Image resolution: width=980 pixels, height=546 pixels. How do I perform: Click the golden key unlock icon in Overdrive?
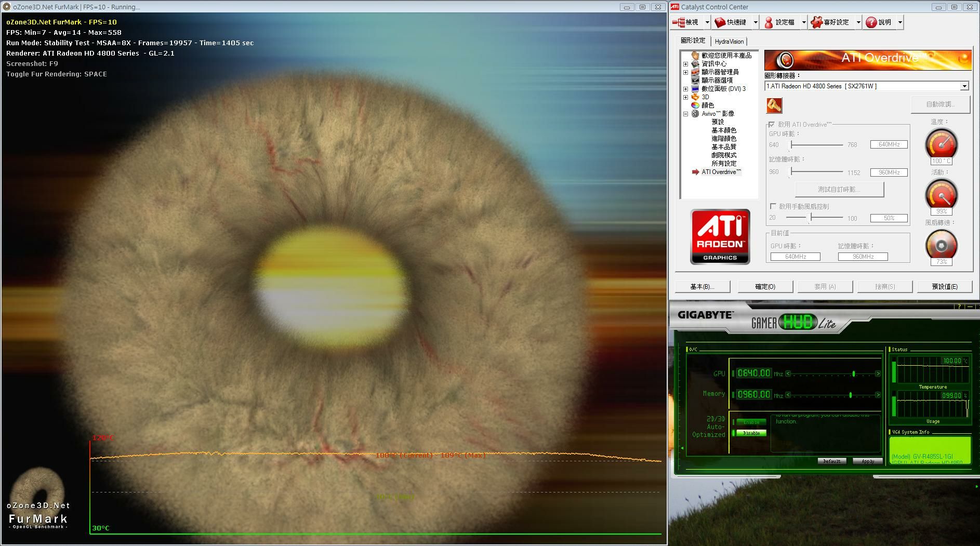pos(774,105)
